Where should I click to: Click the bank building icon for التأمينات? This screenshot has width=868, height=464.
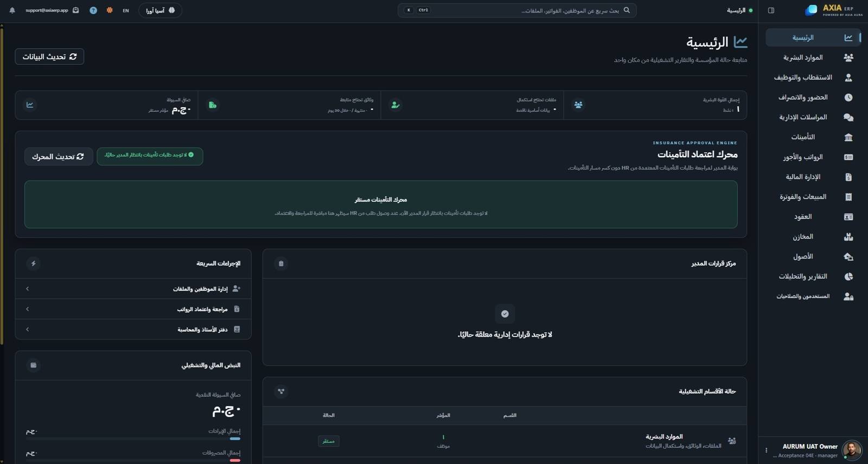[x=848, y=137]
